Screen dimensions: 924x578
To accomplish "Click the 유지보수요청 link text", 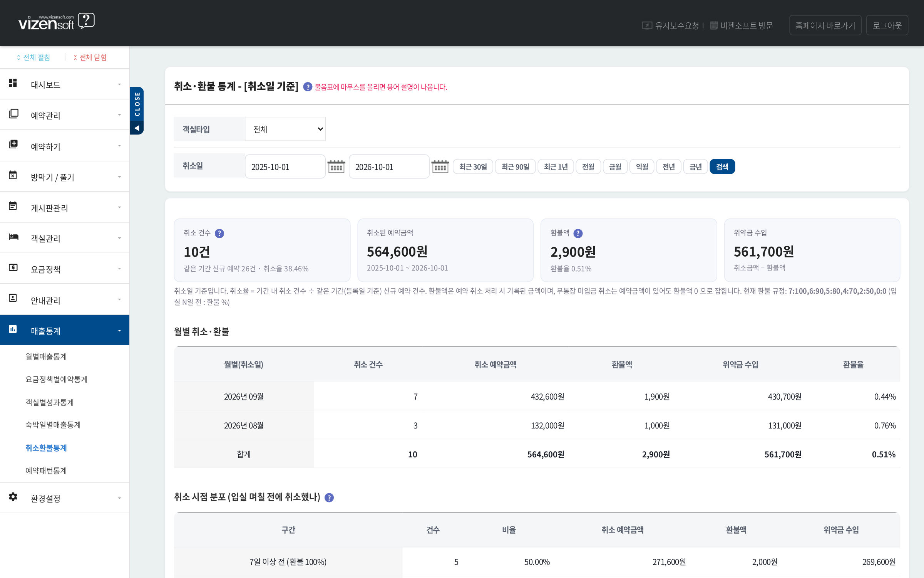I will (677, 25).
